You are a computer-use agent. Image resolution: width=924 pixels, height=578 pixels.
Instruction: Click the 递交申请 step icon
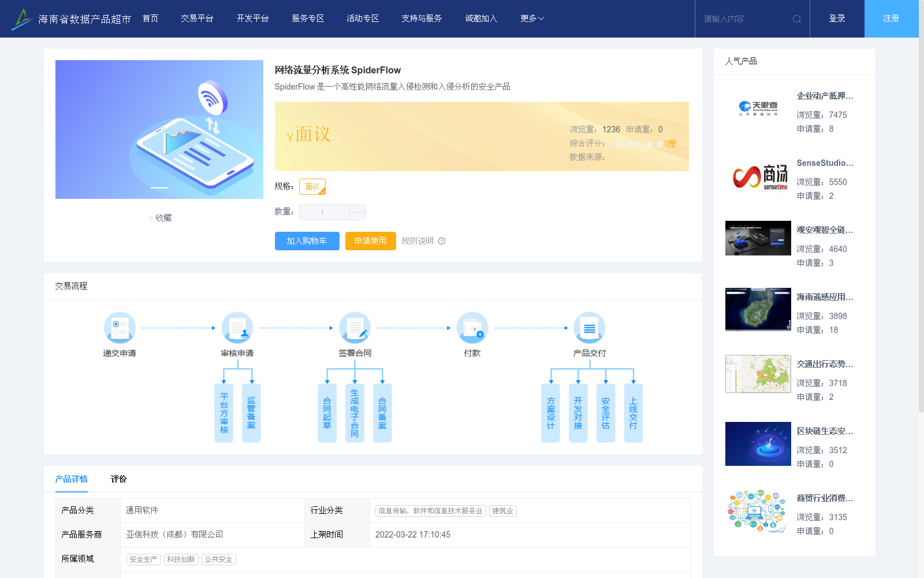tap(120, 328)
